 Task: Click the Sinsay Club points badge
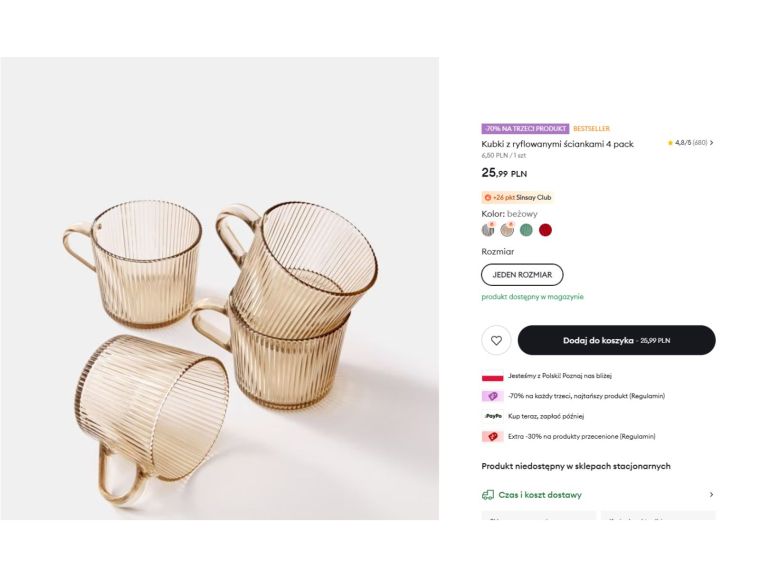pyautogui.click(x=517, y=197)
